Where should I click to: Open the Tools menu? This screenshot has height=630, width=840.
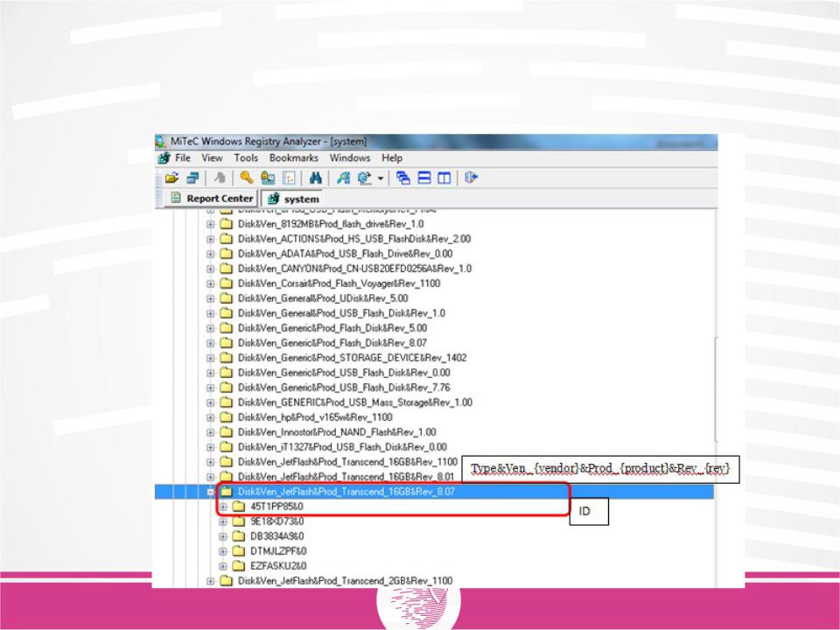pos(246,158)
